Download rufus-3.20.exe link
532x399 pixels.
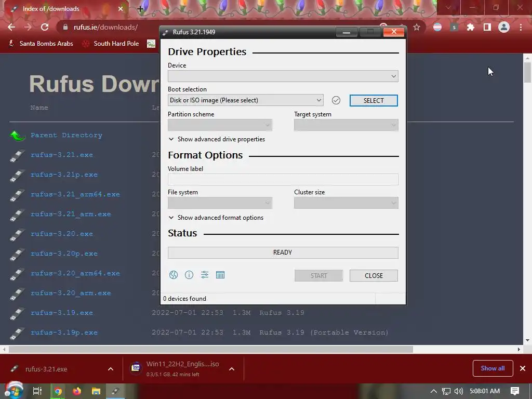[x=62, y=234]
